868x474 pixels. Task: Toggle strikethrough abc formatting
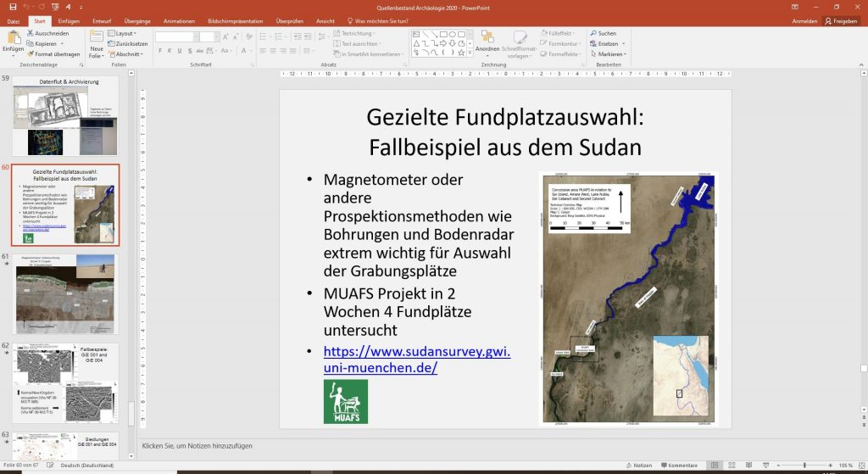(x=199, y=51)
